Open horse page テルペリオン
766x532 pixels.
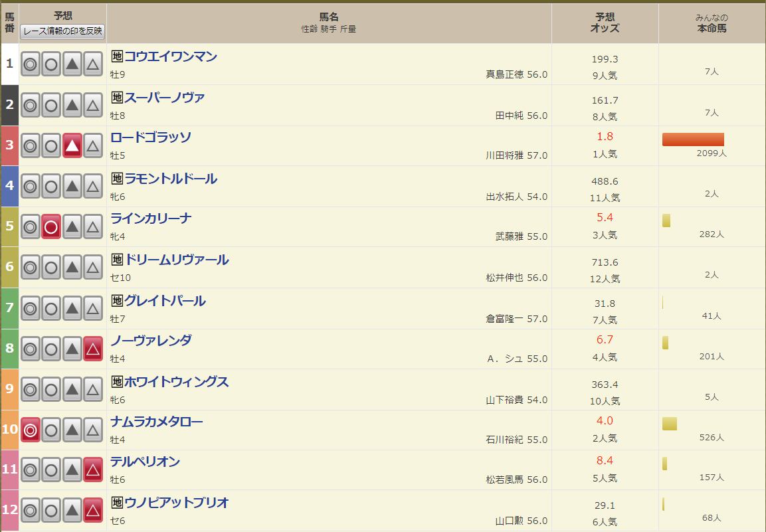pyautogui.click(x=145, y=462)
